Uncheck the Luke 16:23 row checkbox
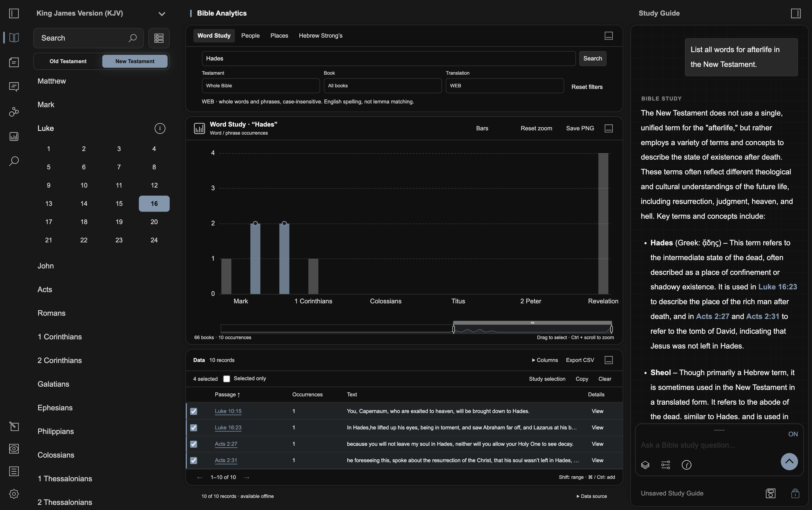812x510 pixels. point(194,427)
